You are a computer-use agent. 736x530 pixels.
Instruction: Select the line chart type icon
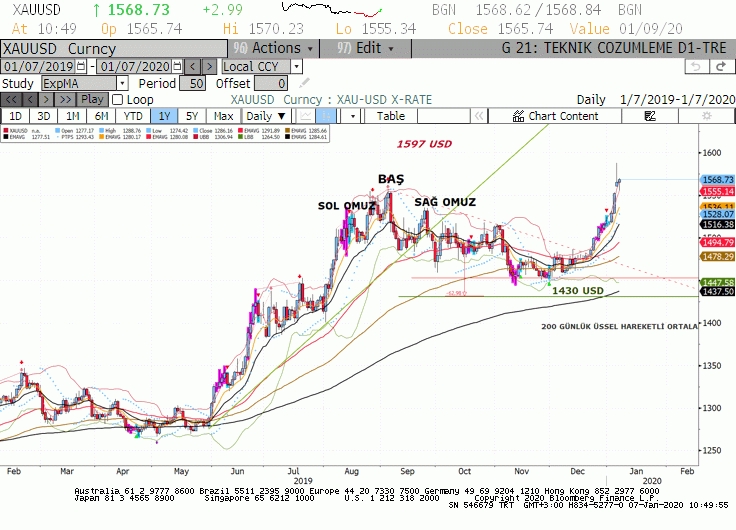coord(306,116)
